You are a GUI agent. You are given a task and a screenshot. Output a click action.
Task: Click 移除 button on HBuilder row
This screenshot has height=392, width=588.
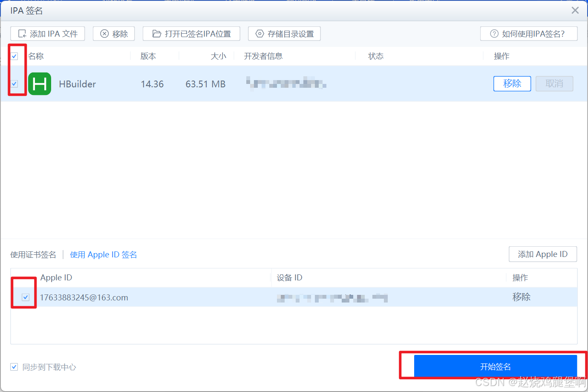(x=512, y=84)
